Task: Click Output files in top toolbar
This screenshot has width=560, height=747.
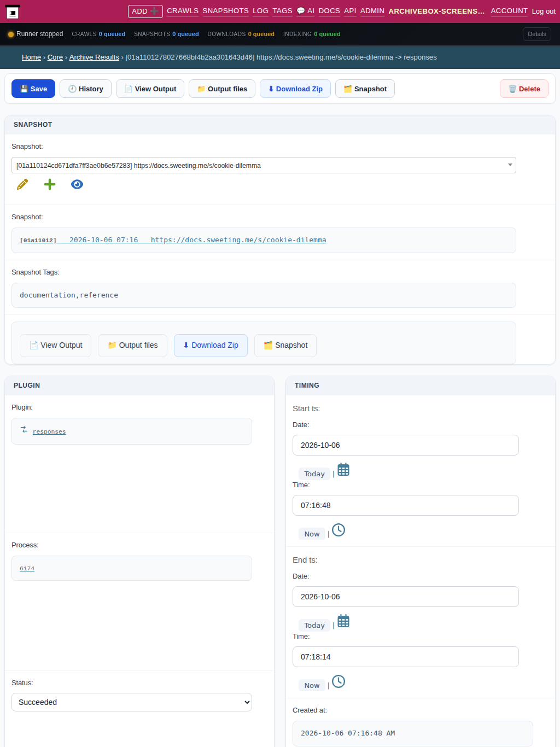Action: [x=222, y=89]
